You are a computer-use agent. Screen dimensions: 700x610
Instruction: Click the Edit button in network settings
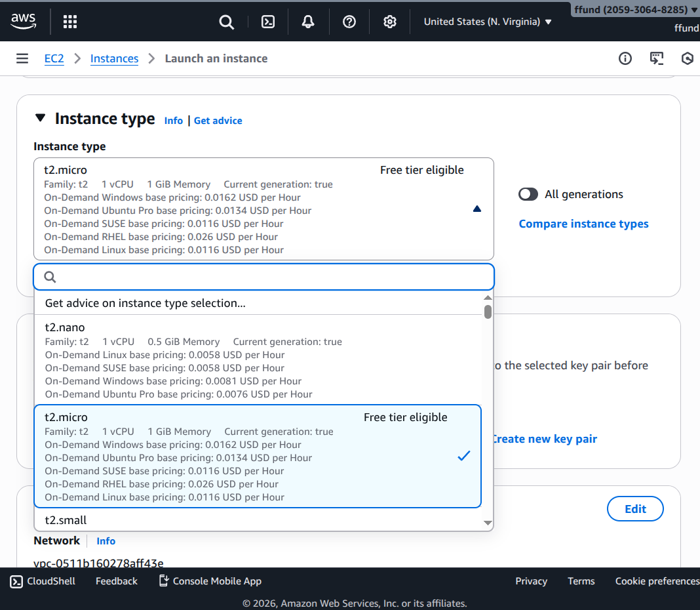(x=635, y=509)
